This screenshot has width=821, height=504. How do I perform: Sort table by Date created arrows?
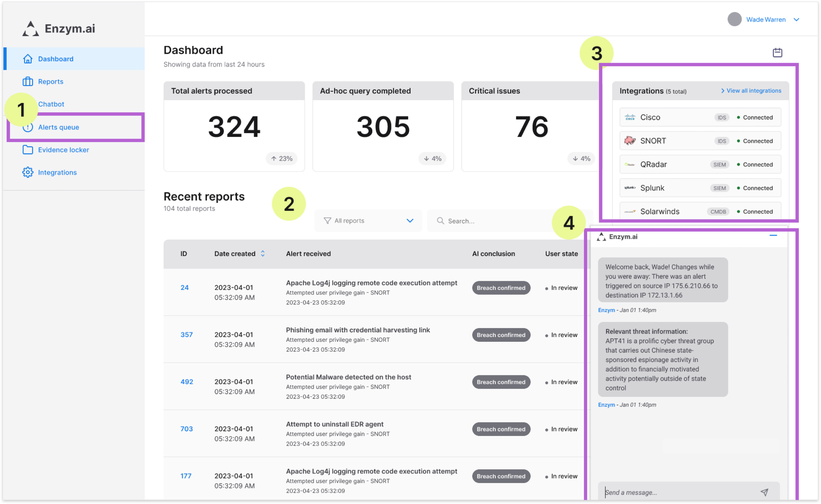click(263, 254)
